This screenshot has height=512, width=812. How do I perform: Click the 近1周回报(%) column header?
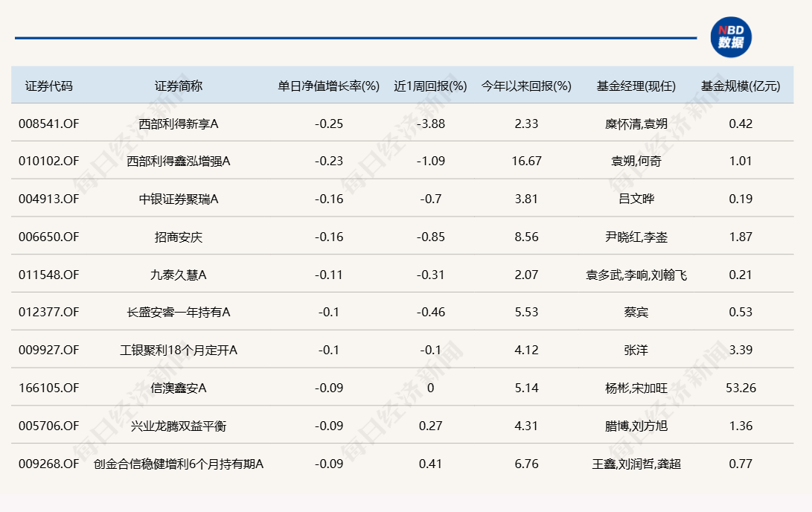click(430, 86)
